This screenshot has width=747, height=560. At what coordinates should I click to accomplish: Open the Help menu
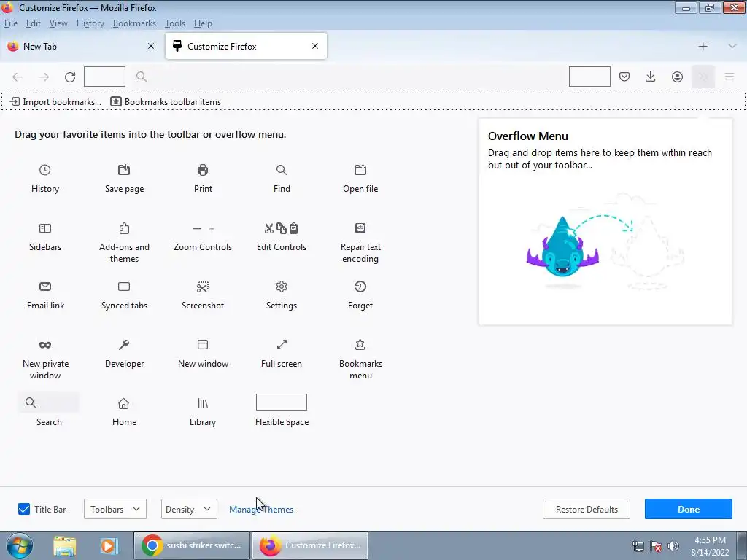pos(203,23)
